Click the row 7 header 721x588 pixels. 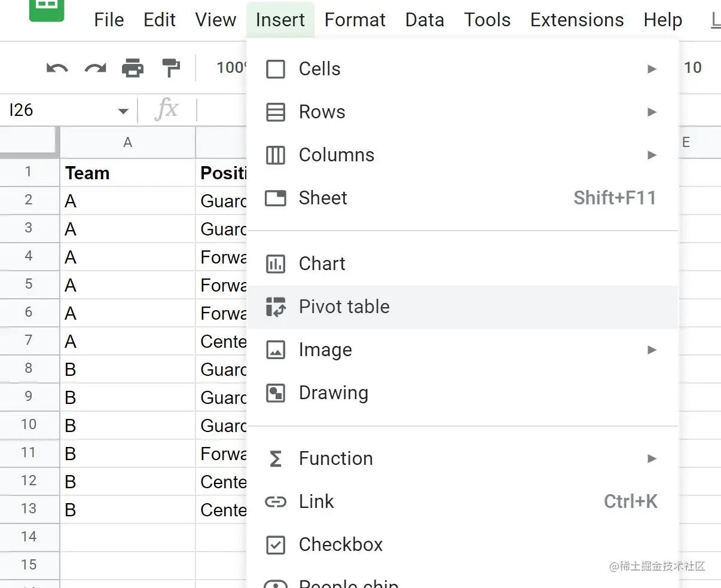click(x=29, y=341)
